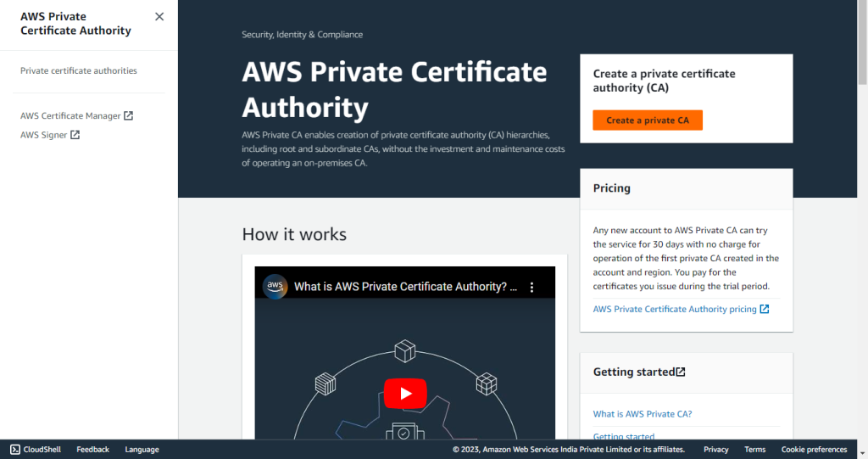Open Private certificate authorities in sidebar
The width and height of the screenshot is (868, 459).
(x=79, y=71)
